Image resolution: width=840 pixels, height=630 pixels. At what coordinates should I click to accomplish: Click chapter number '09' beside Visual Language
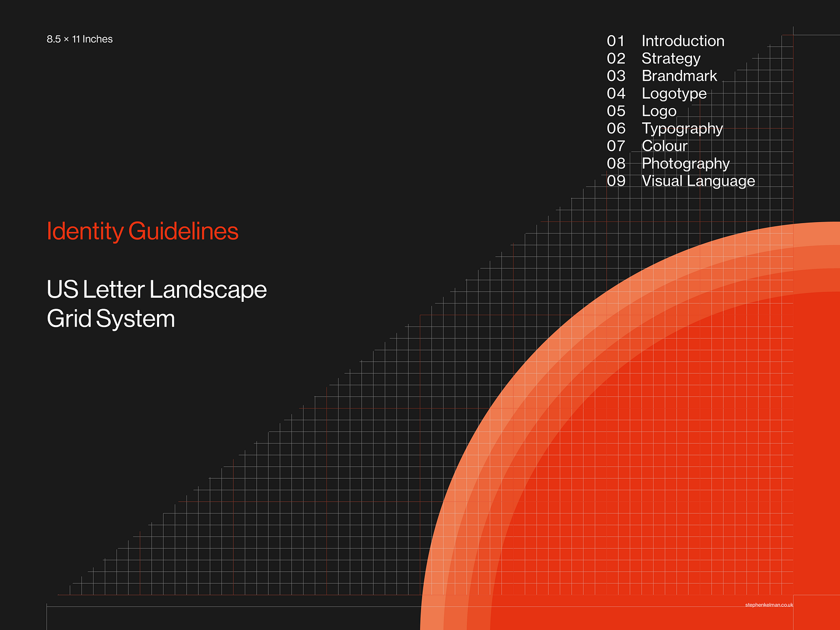(x=617, y=181)
